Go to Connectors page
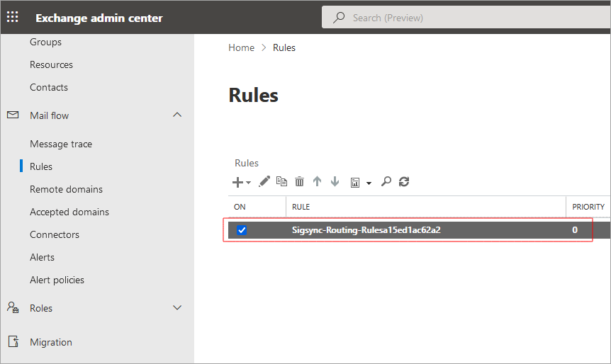 [x=55, y=234]
